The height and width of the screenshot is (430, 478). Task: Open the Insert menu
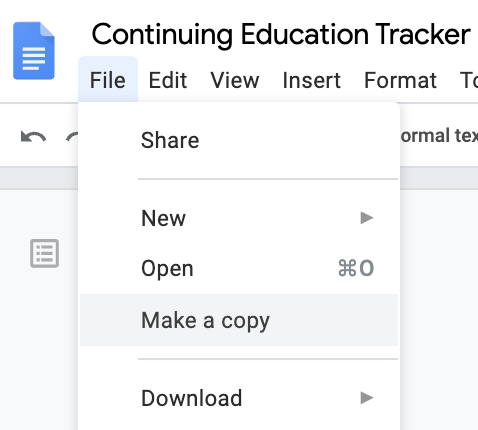(x=312, y=80)
